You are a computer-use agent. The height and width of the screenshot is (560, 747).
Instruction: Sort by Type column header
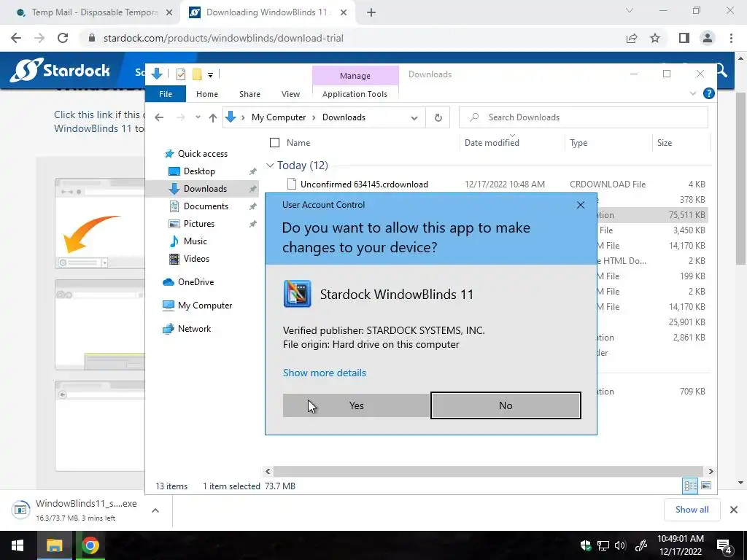tap(578, 142)
